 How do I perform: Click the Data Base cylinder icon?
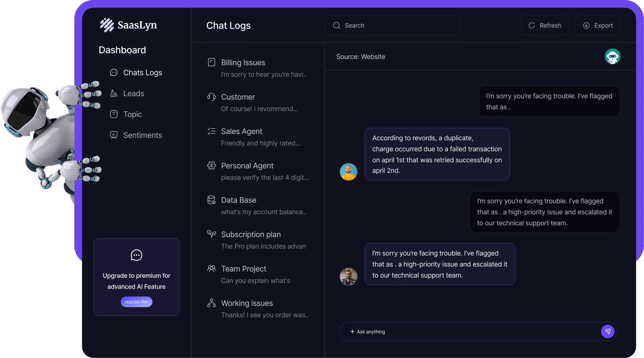(211, 200)
